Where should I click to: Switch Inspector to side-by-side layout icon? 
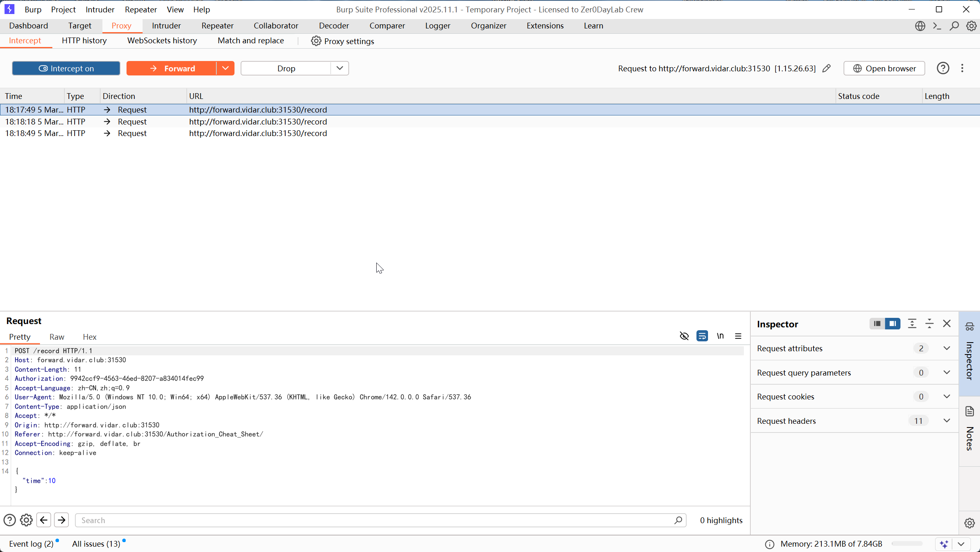coord(893,324)
